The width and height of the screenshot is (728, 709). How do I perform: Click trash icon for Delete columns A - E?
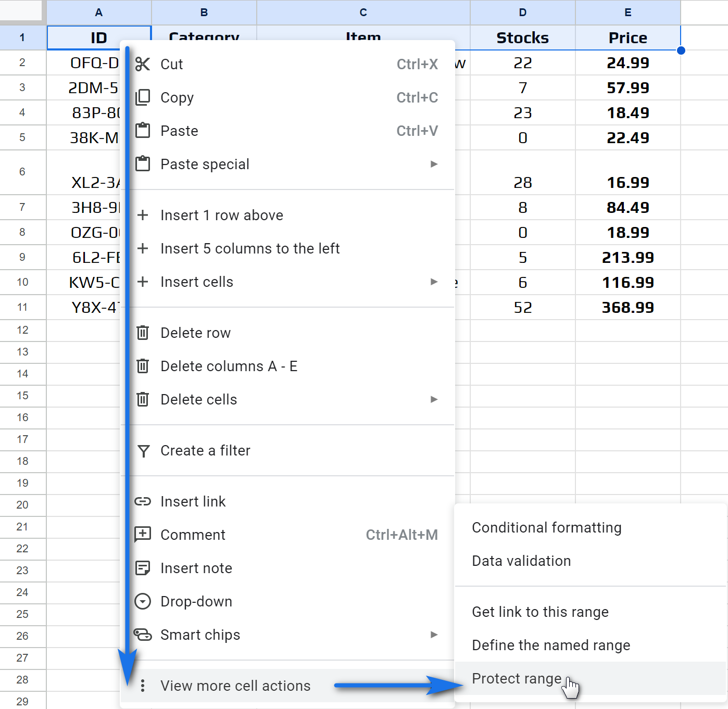coord(143,366)
